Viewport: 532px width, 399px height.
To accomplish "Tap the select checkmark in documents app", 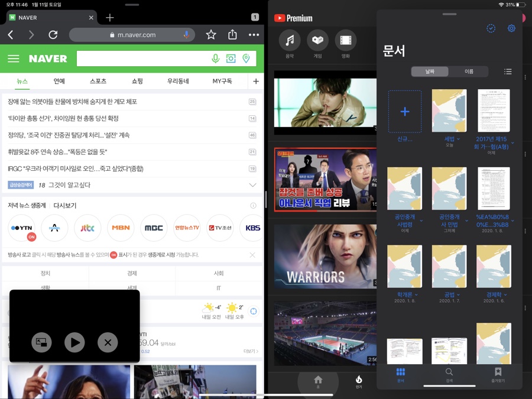I will (x=491, y=28).
